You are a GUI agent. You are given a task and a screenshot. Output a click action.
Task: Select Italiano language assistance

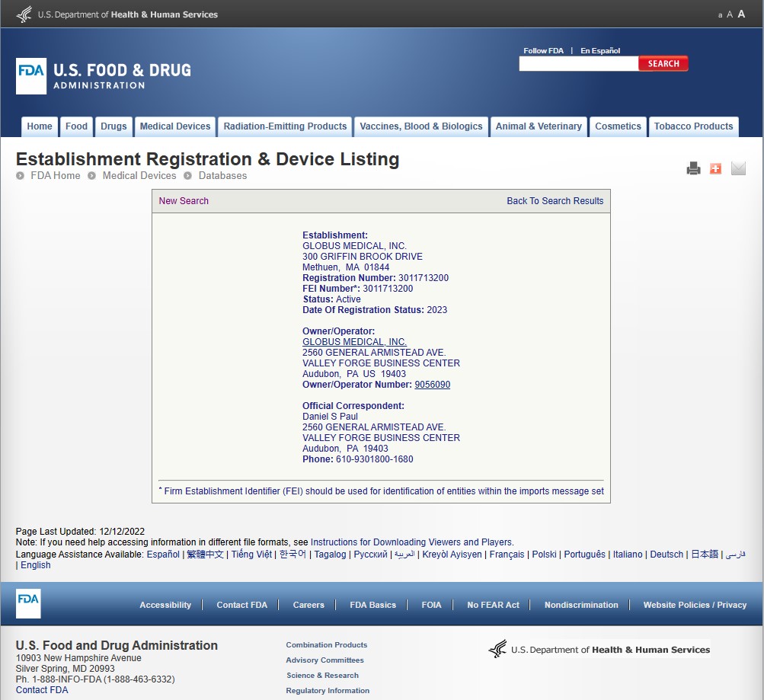[x=628, y=555]
